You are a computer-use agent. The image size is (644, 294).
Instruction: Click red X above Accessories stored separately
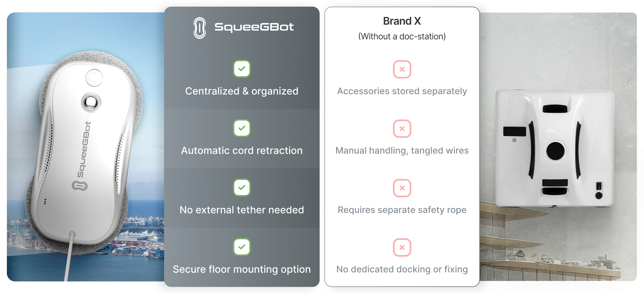click(402, 69)
